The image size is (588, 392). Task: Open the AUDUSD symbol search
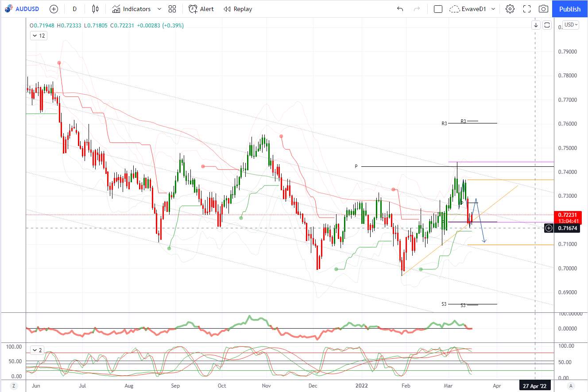pyautogui.click(x=22, y=9)
